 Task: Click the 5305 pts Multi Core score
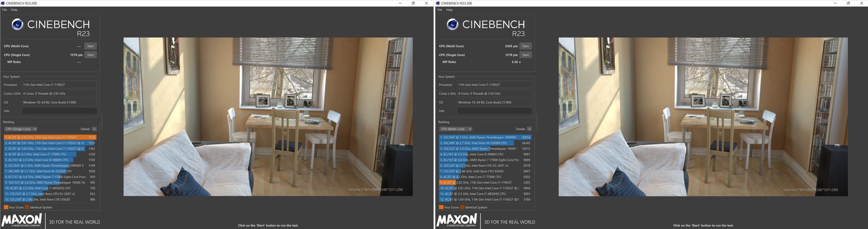point(511,46)
